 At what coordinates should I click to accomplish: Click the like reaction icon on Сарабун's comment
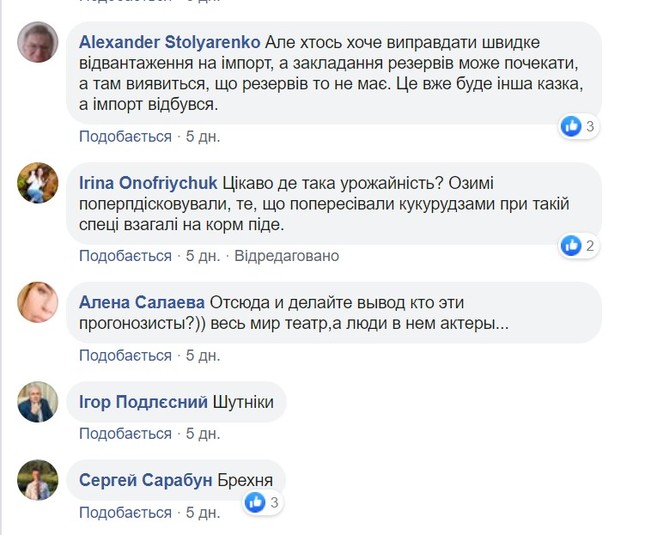[255, 501]
